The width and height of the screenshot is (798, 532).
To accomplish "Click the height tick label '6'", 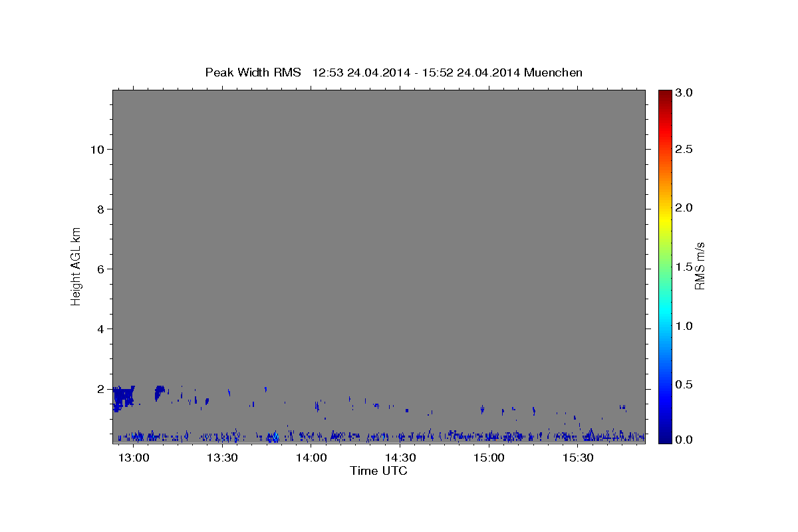I will [x=99, y=269].
